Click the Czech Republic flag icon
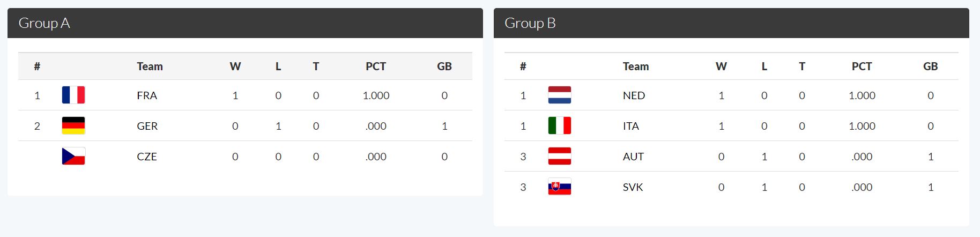The height and width of the screenshot is (237, 980). [73, 156]
